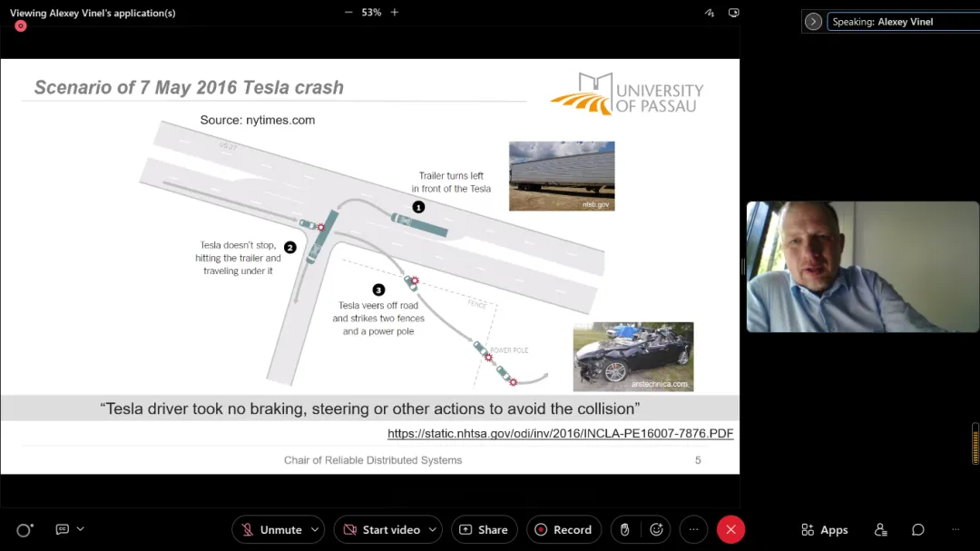Open the closed captions icon
980x551 pixels.
62,529
